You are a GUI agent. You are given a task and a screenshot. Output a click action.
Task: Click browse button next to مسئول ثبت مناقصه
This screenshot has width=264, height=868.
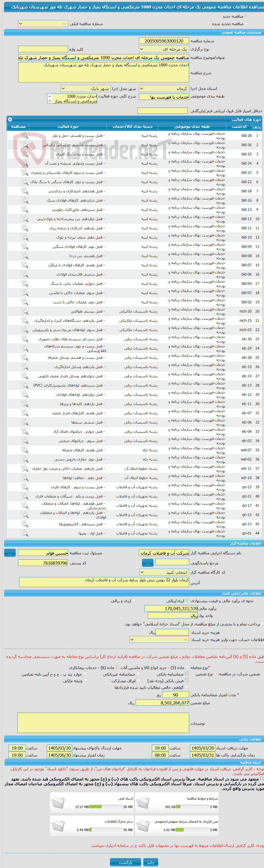pos(10,553)
